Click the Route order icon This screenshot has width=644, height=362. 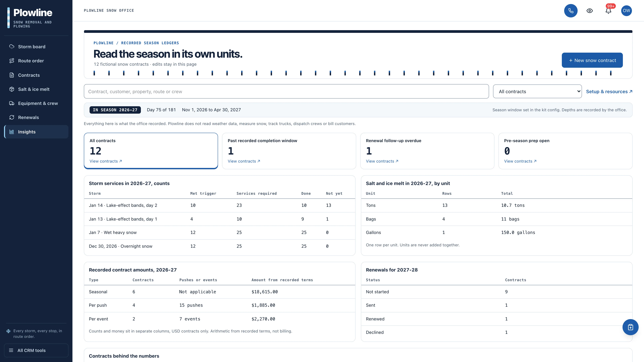12,61
